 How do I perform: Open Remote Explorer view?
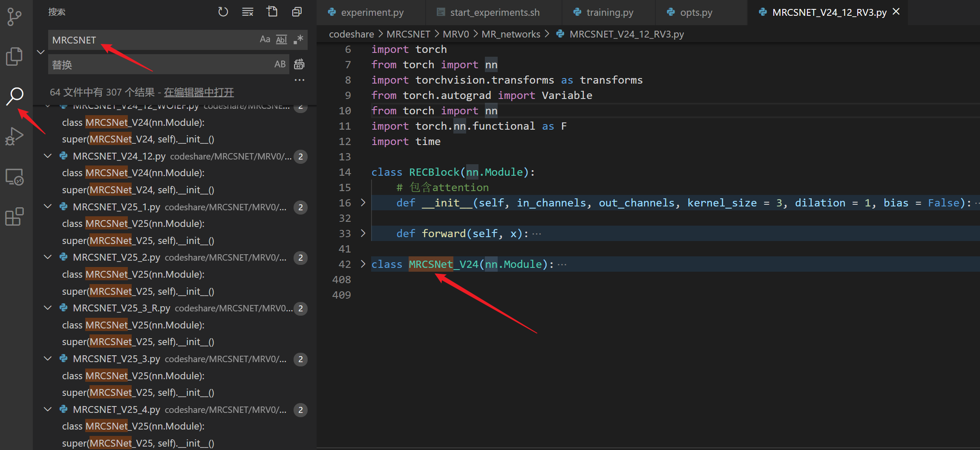(14, 177)
